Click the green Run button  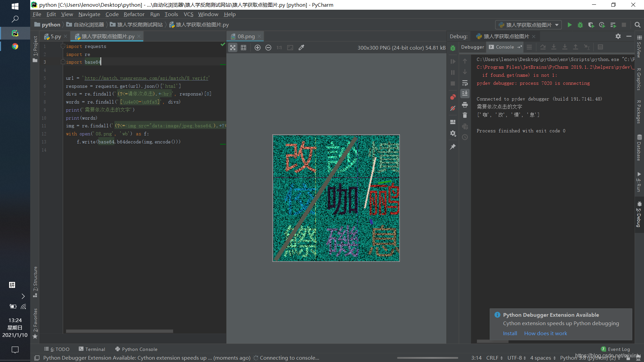pos(569,25)
